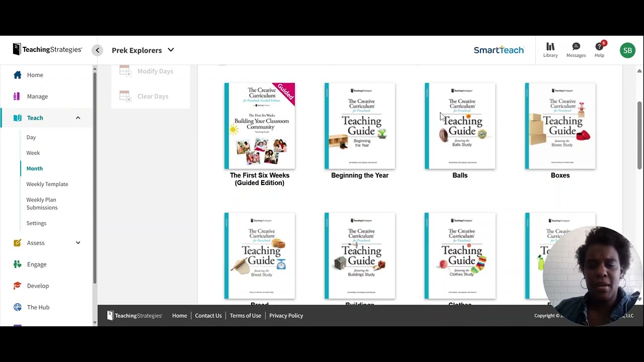Image resolution: width=644 pixels, height=362 pixels.
Task: Click the Assess pencil icon
Action: 18,243
